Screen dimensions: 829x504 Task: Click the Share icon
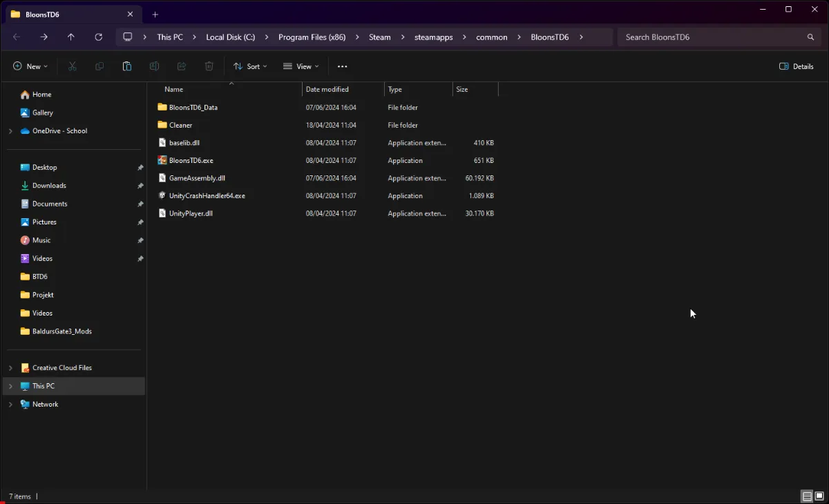tap(181, 66)
